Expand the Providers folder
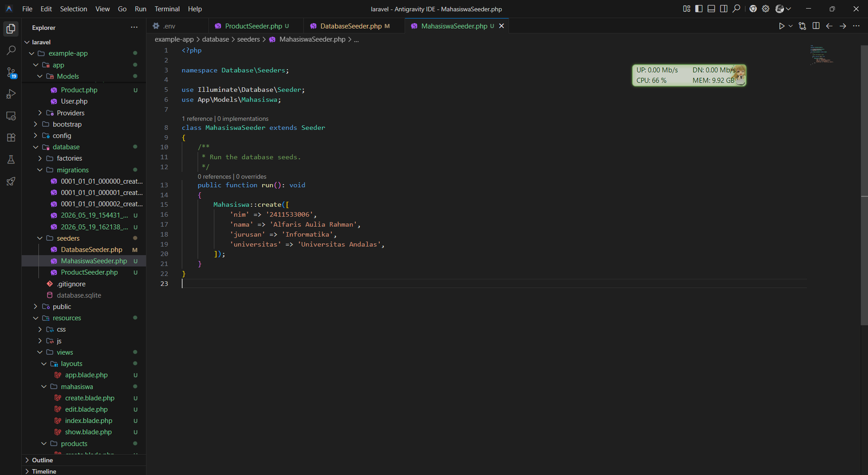The width and height of the screenshot is (868, 475). click(x=40, y=113)
